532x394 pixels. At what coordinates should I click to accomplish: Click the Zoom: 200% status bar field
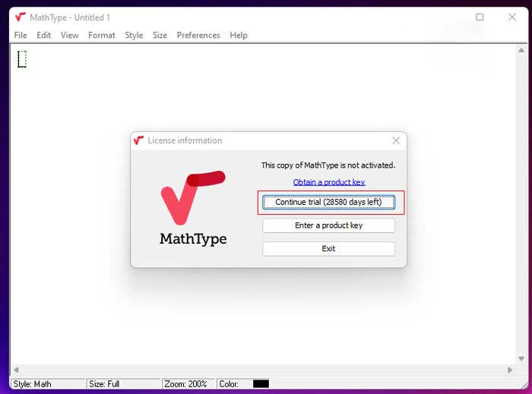tap(188, 384)
